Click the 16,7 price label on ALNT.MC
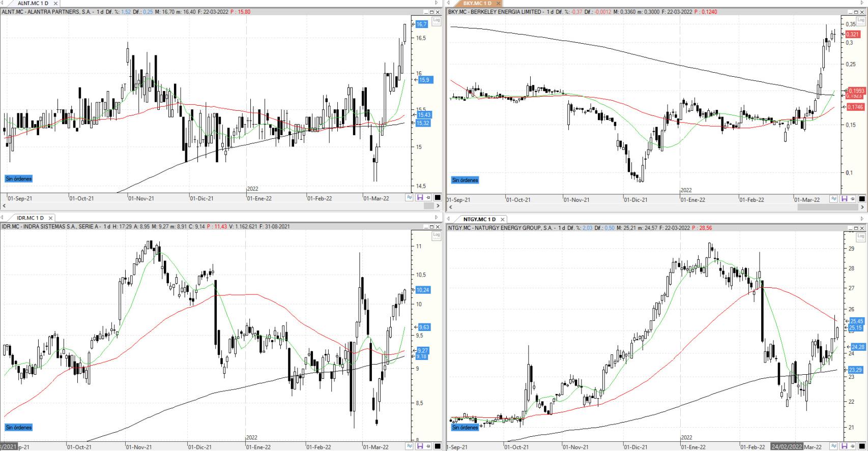Image resolution: width=868 pixels, height=451 pixels. pos(422,24)
